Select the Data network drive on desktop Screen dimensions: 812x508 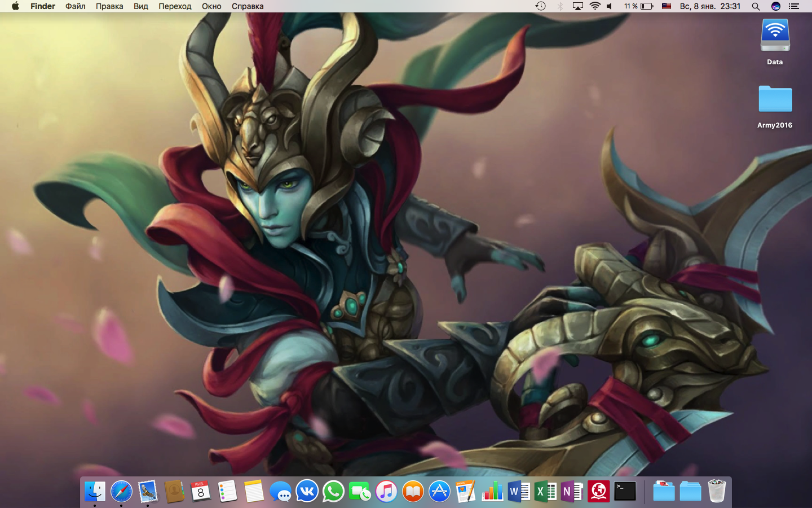point(775,42)
